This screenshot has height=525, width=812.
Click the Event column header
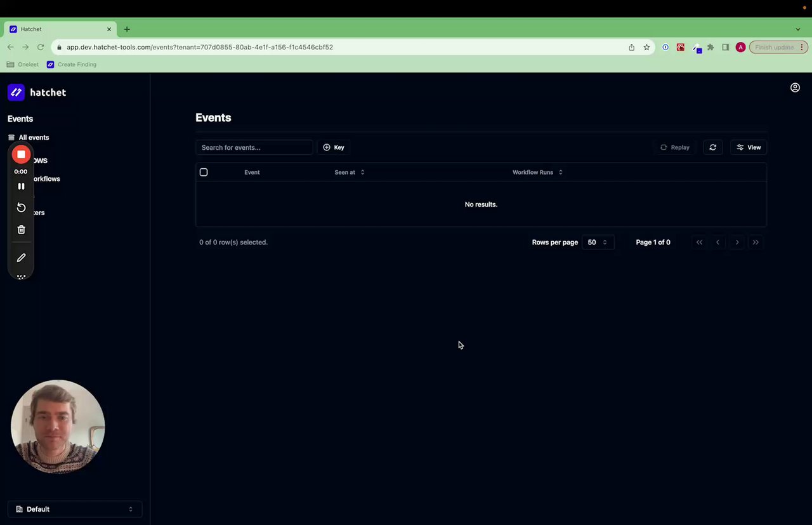click(252, 172)
